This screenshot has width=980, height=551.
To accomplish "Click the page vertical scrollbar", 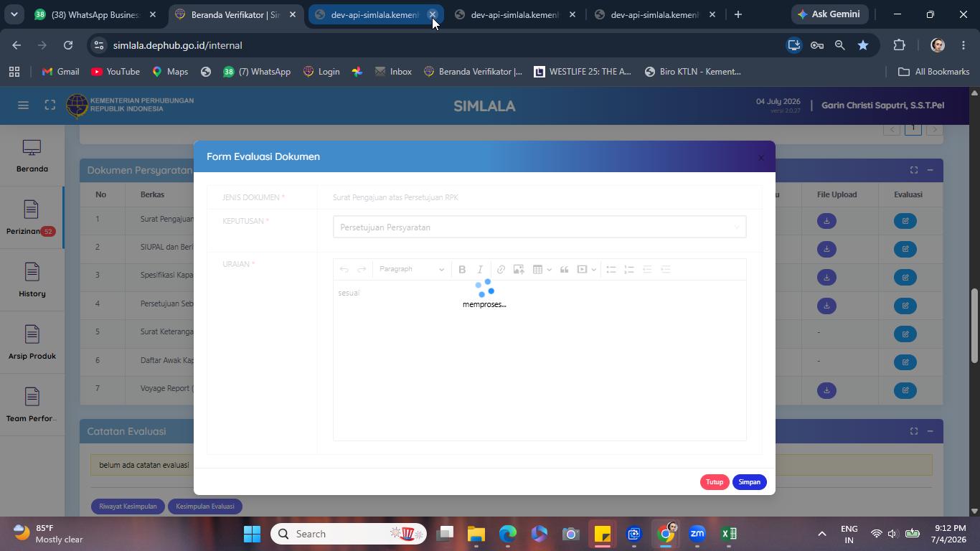I will tap(974, 325).
